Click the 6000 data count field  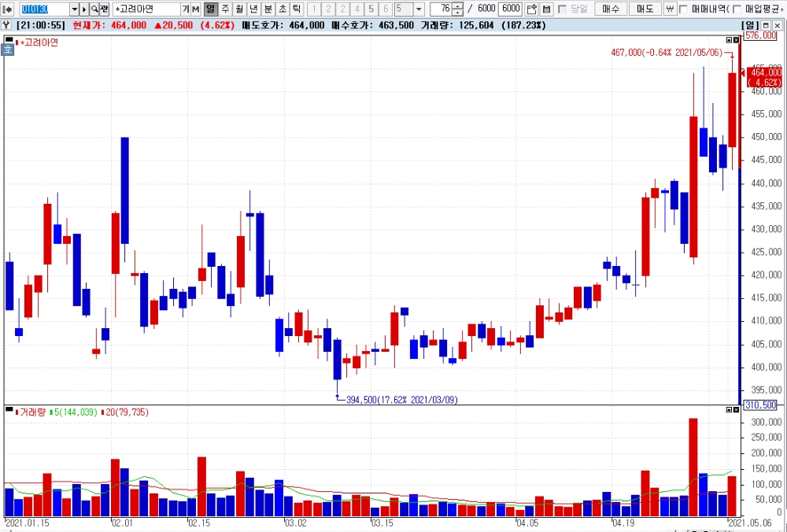tap(511, 9)
